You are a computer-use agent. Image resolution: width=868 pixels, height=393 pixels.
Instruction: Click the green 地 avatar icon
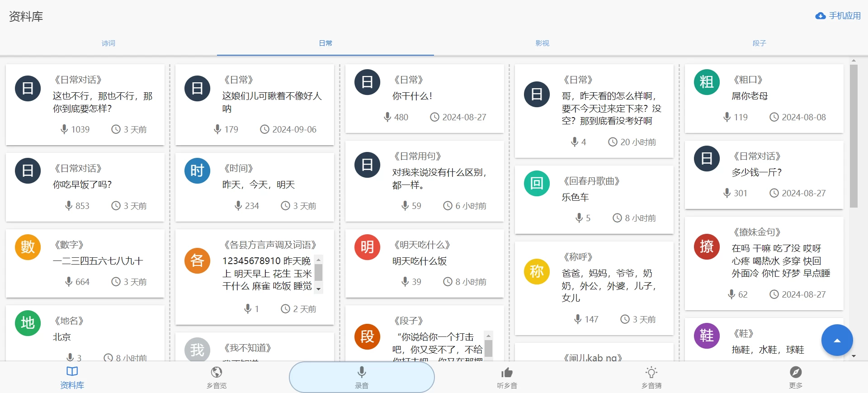(28, 323)
